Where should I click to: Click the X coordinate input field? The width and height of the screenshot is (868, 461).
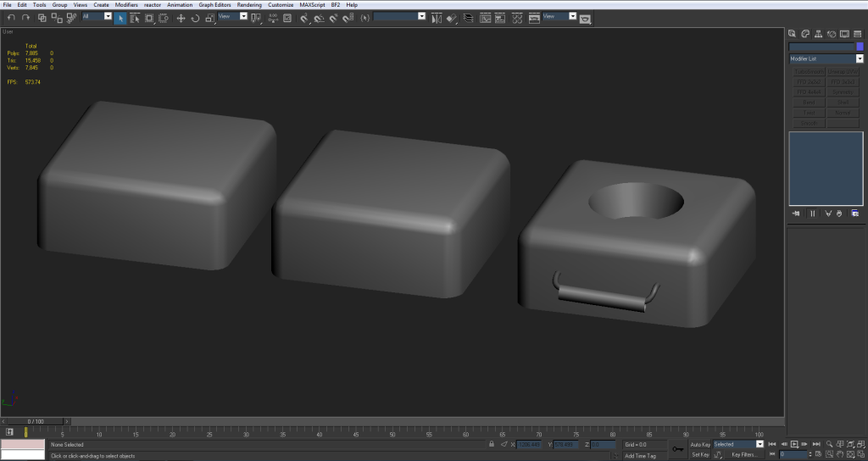[x=530, y=444]
